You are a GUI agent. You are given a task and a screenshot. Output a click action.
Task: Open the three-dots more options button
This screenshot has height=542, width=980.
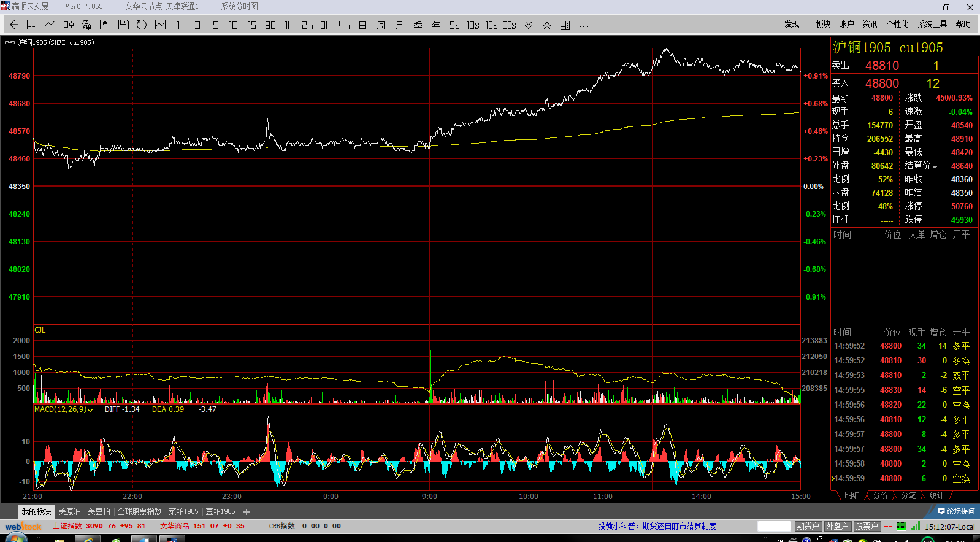click(x=584, y=26)
